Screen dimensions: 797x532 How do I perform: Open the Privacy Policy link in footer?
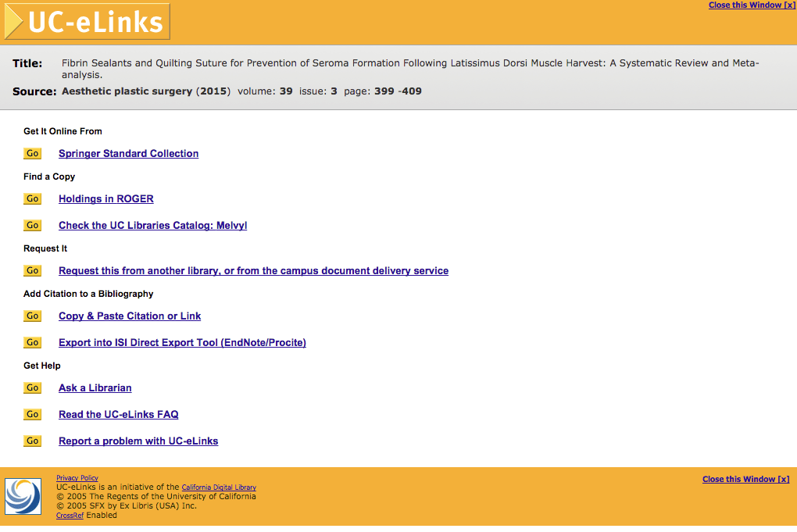[x=77, y=477]
